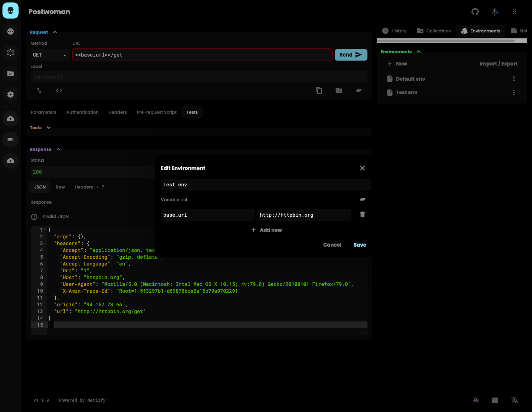This screenshot has width=532, height=412.
Task: Delete the base_url variable with trash icon
Action: pos(363,214)
